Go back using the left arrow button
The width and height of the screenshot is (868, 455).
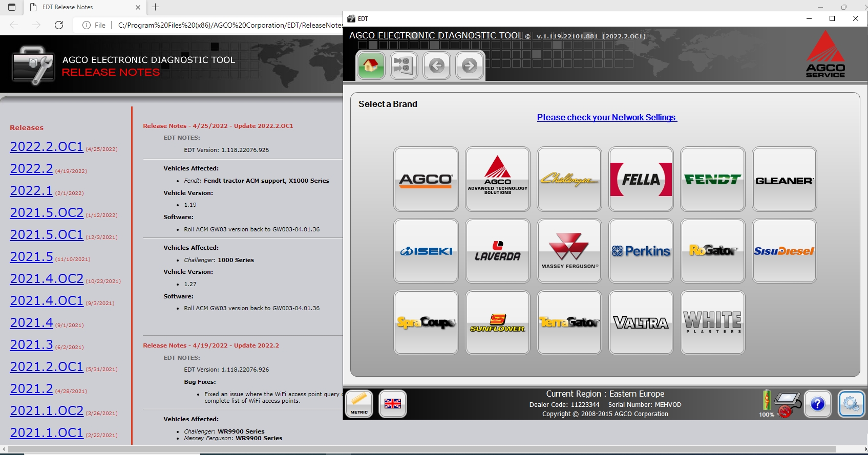437,66
